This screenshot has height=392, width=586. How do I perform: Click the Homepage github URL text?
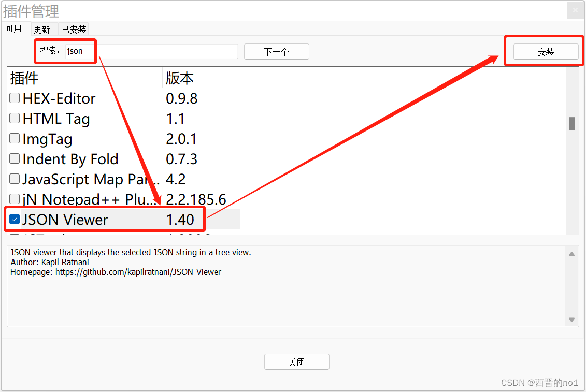point(138,272)
